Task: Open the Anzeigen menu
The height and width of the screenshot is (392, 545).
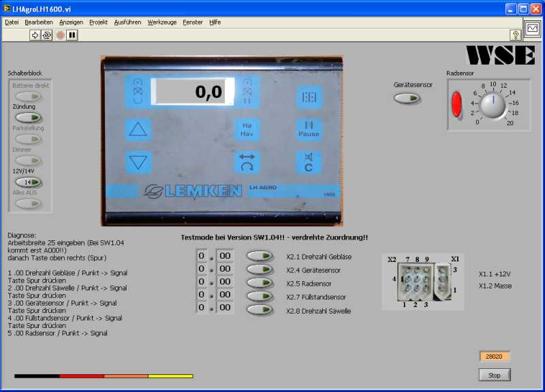Action: pyautogui.click(x=72, y=22)
